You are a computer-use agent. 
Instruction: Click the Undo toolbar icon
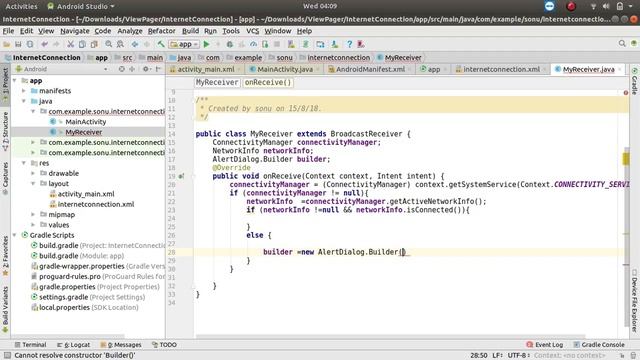(x=44, y=44)
